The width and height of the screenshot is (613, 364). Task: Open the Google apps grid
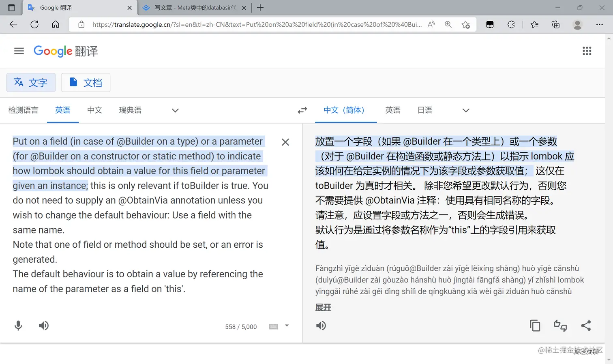[x=587, y=51]
